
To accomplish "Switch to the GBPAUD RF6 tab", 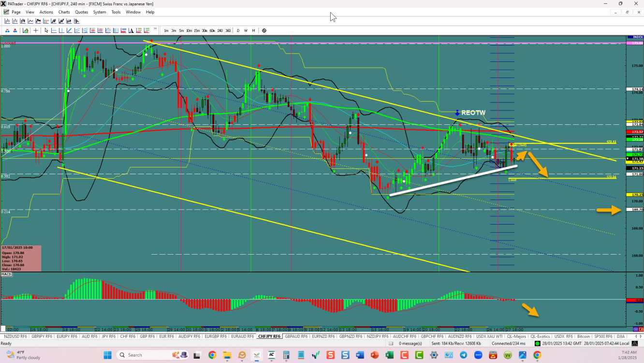I will click(296, 336).
